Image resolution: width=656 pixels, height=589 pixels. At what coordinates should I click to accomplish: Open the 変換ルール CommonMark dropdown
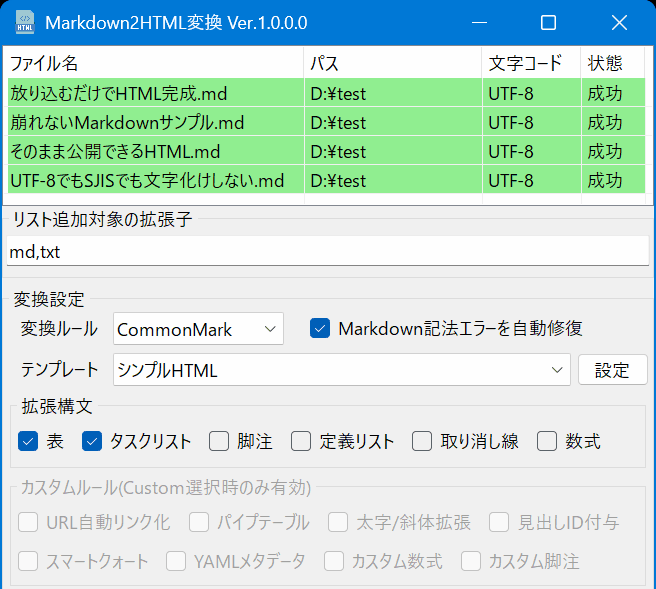(x=199, y=329)
